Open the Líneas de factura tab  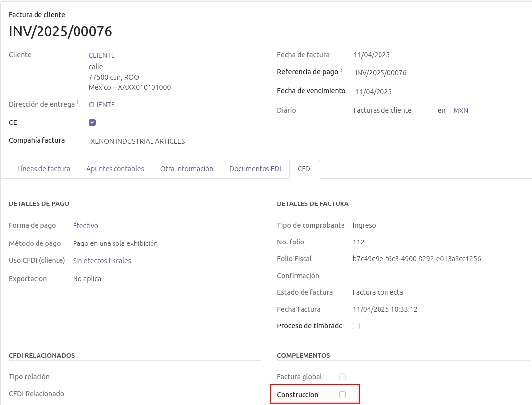click(43, 169)
